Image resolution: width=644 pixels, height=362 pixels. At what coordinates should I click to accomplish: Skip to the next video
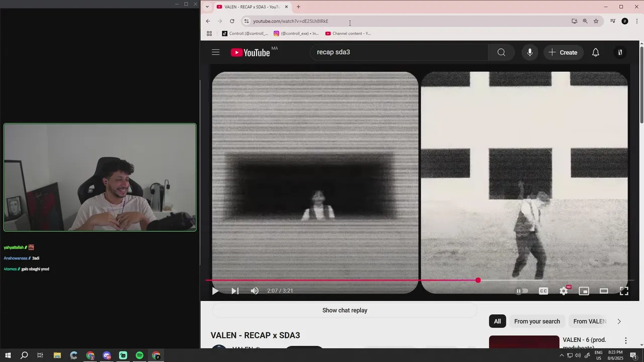pos(235,291)
